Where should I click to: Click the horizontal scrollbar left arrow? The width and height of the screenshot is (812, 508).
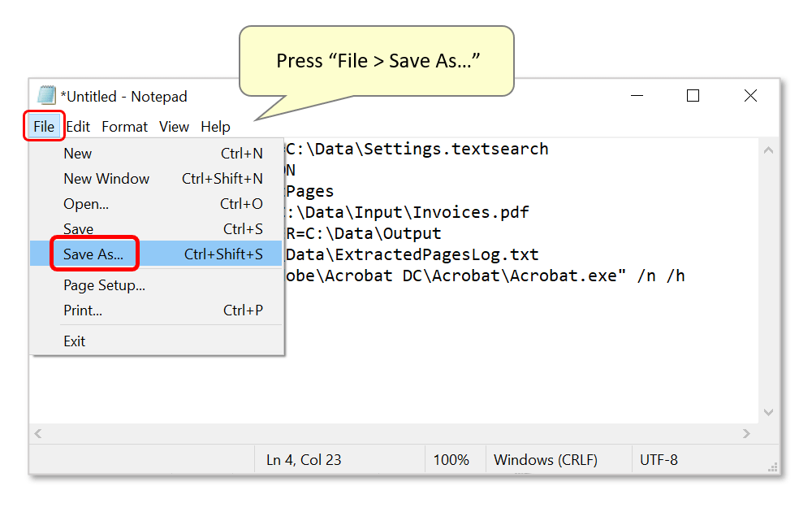[x=37, y=433]
